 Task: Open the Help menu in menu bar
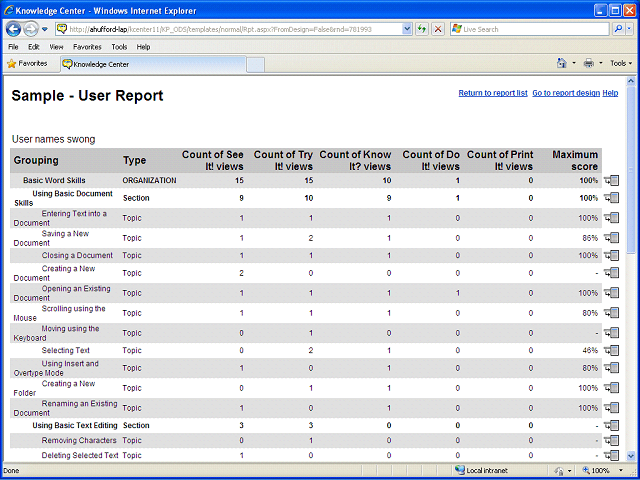pos(143,47)
